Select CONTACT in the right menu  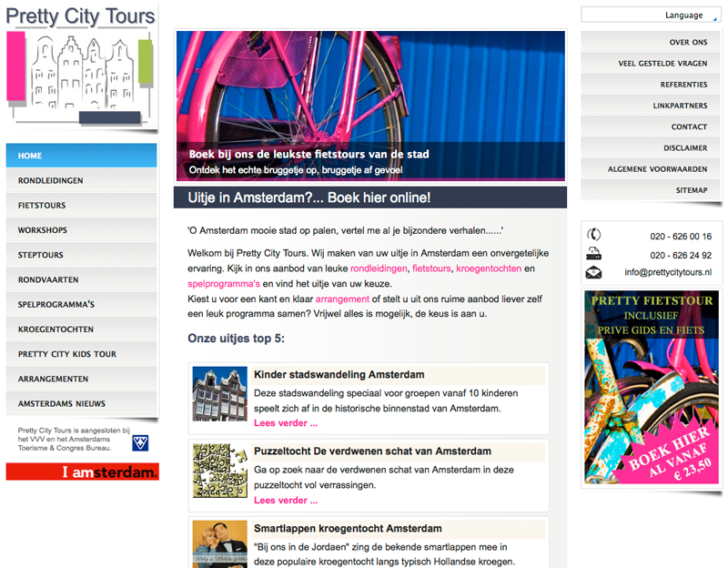651,127
